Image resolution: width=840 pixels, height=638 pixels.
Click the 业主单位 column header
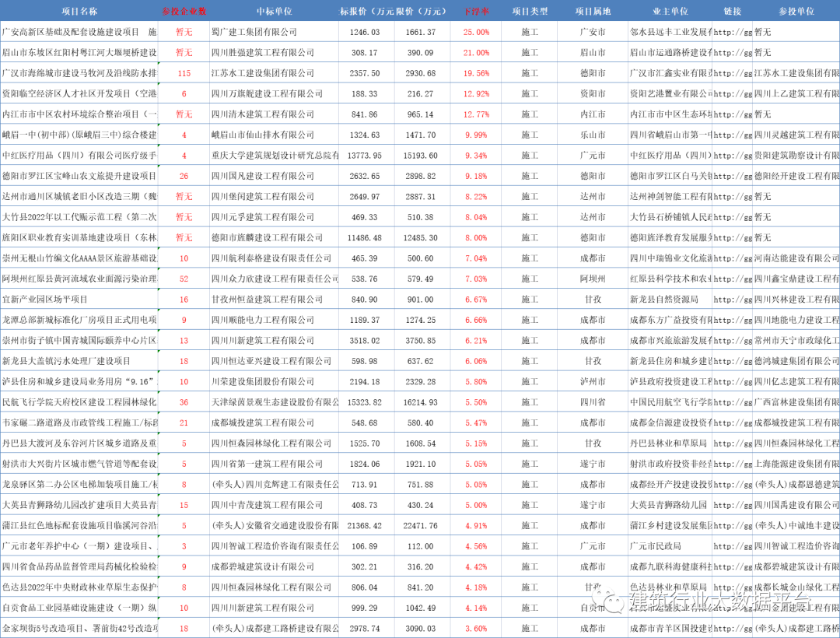[670, 11]
